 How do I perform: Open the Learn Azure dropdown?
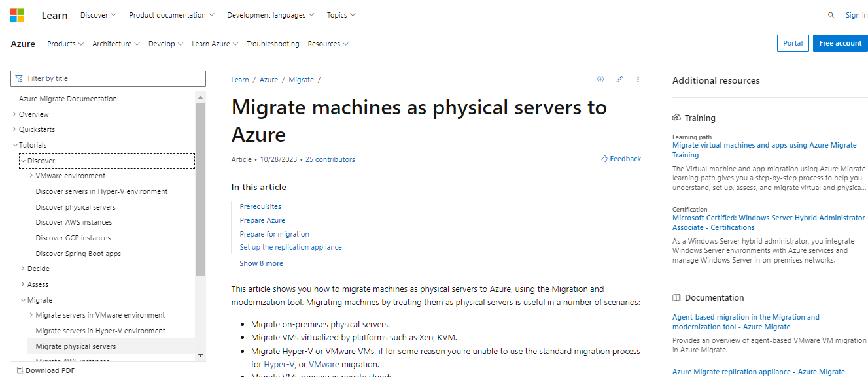click(215, 44)
